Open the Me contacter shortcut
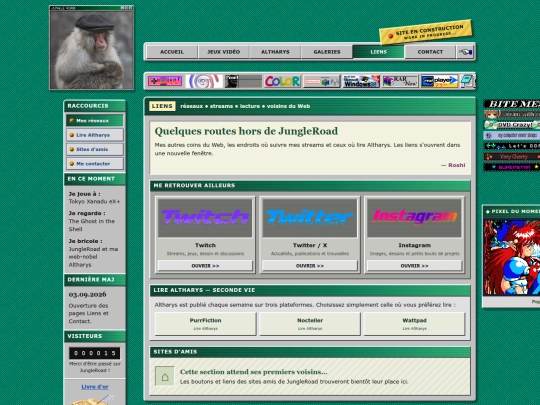 coord(95,164)
